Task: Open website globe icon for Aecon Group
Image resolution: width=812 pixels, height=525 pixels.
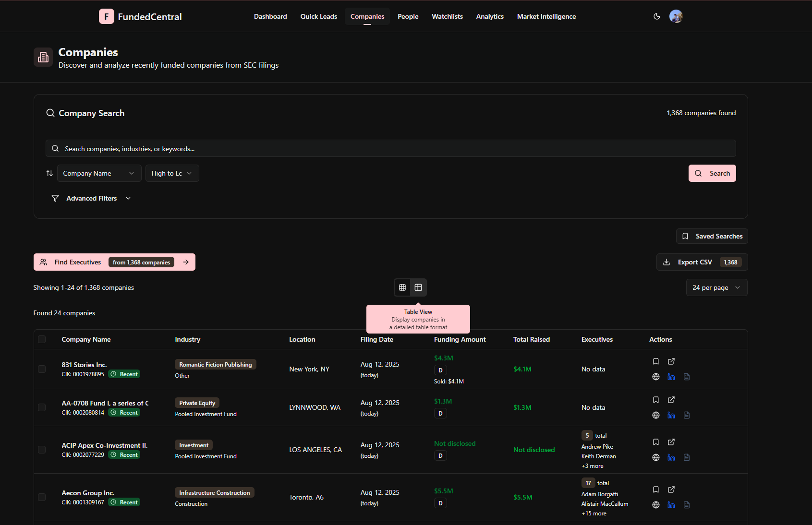Action: (x=656, y=505)
